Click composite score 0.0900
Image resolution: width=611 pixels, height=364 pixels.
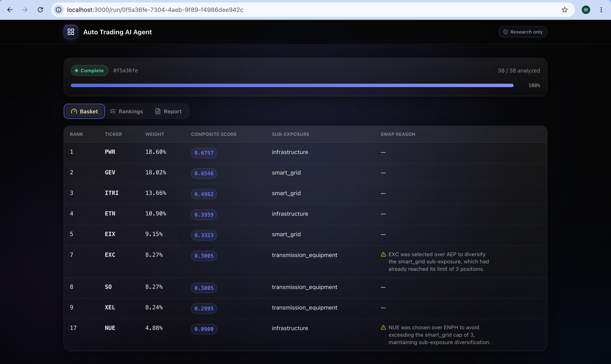204,329
